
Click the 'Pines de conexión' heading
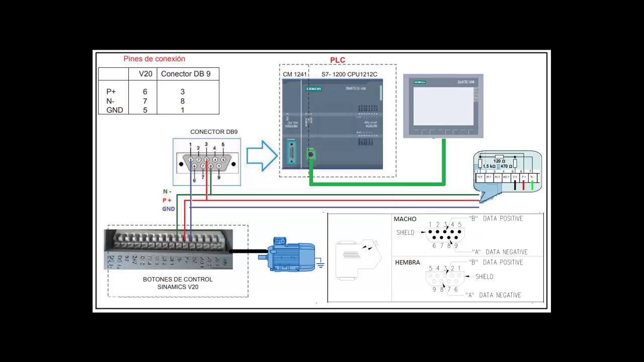point(154,59)
